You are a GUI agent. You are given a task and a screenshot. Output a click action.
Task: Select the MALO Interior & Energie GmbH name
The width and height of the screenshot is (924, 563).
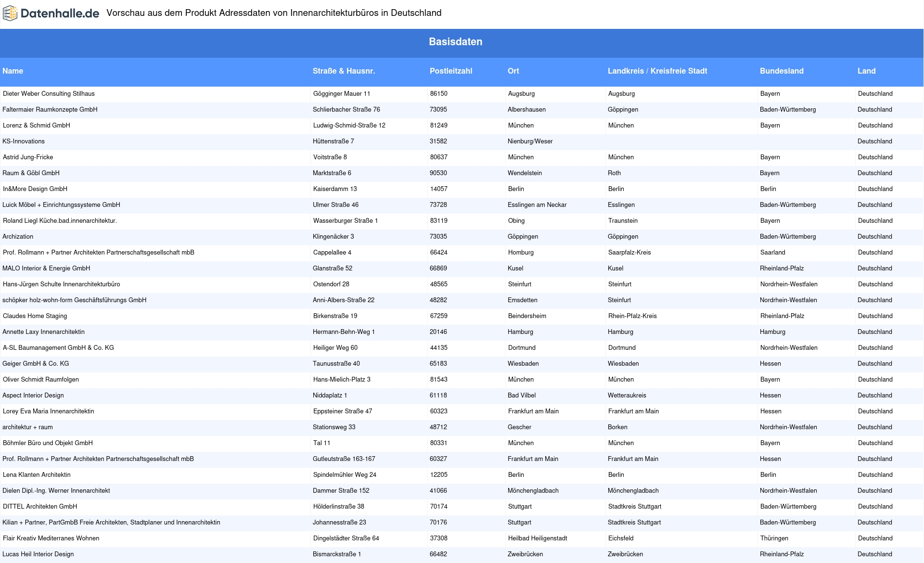pos(46,269)
